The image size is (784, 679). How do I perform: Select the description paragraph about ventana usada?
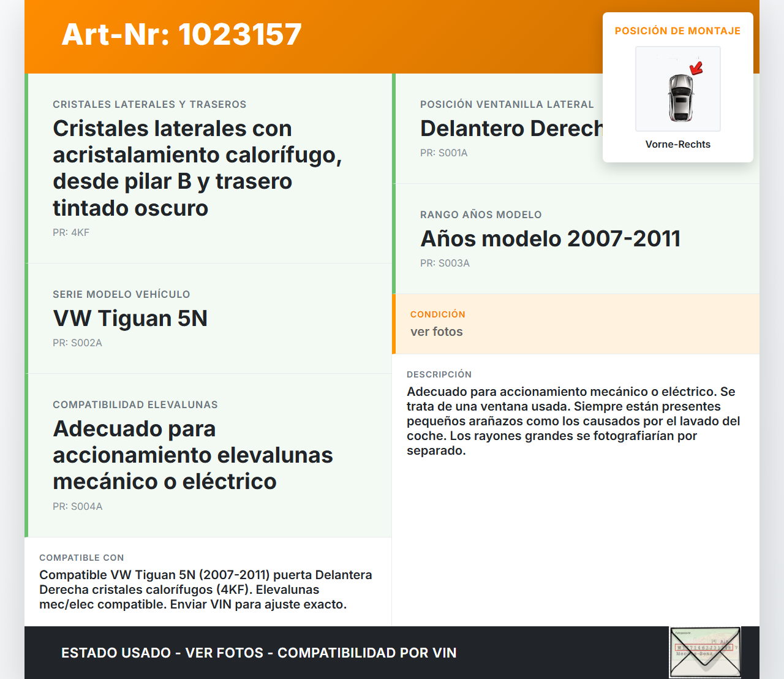pyautogui.click(x=574, y=421)
